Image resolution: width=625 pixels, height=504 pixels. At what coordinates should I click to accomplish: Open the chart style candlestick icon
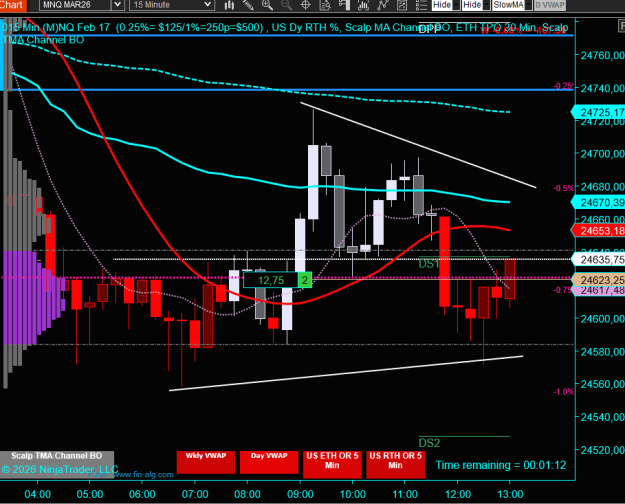click(x=229, y=5)
